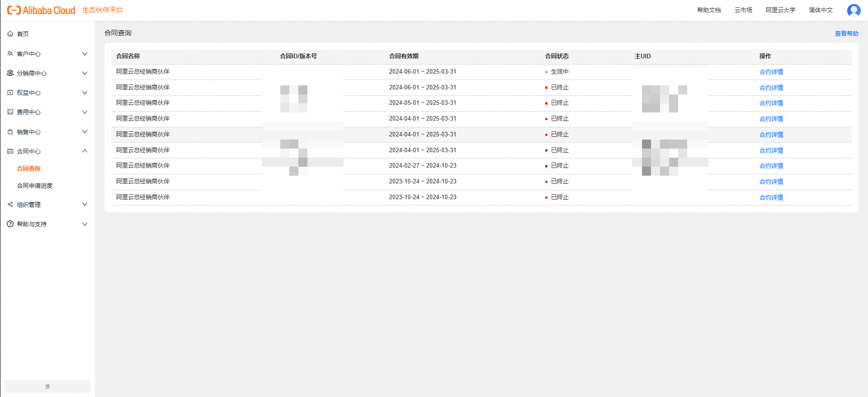Open 云市场 in the top bar
Screen dimensions: 868x397
pyautogui.click(x=743, y=10)
